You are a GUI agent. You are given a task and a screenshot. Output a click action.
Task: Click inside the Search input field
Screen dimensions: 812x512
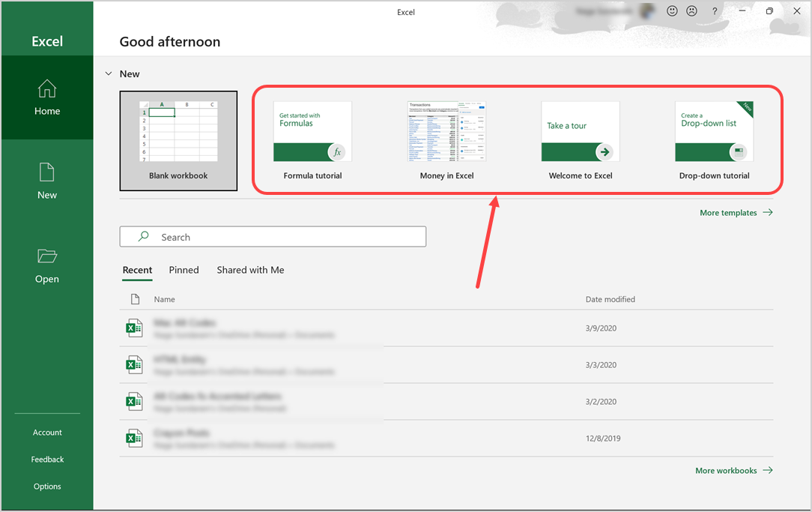point(285,237)
